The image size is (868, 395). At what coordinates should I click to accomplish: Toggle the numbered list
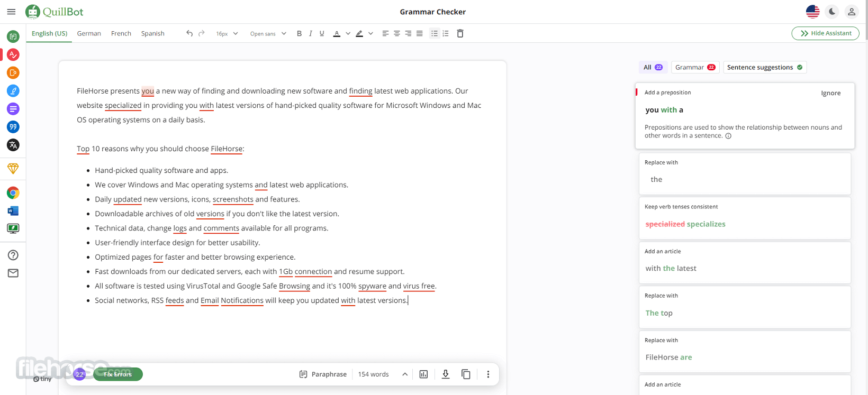[446, 33]
